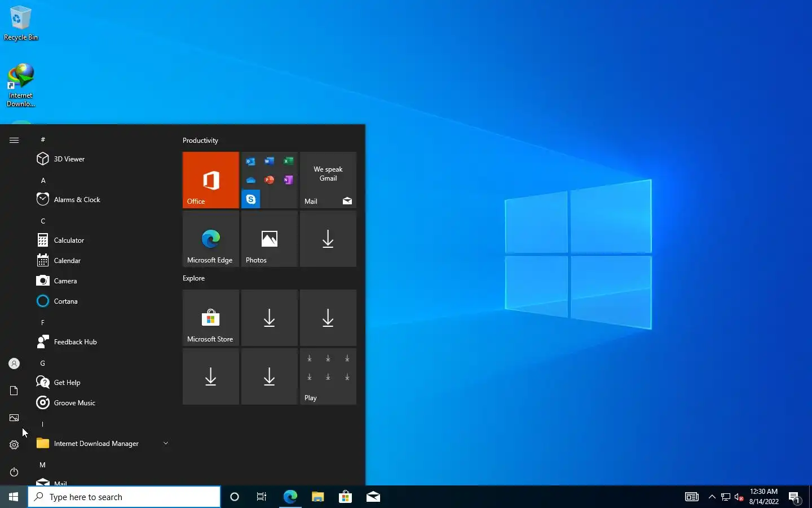Click the Windows Start button
This screenshot has height=508, width=812.
[x=14, y=497]
